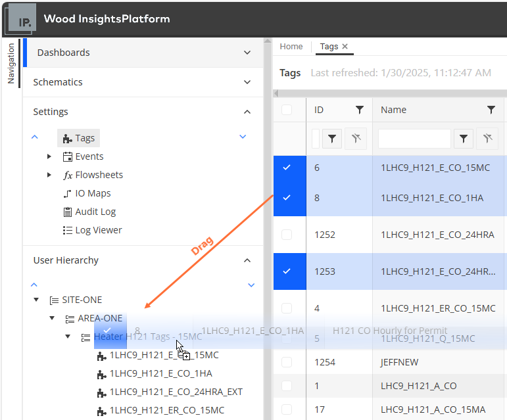
Task: Select the 1LHC9_H121_ER_CO_15MC grid name cell
Action: [438, 308]
